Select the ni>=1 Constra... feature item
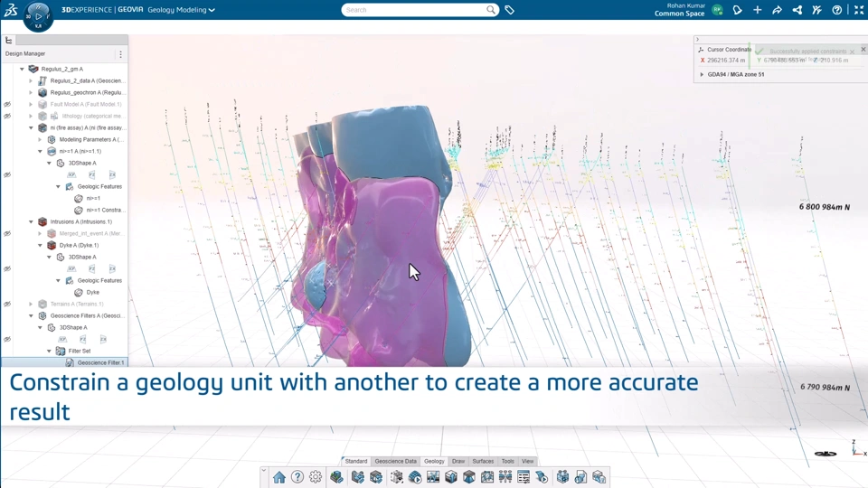 (105, 211)
